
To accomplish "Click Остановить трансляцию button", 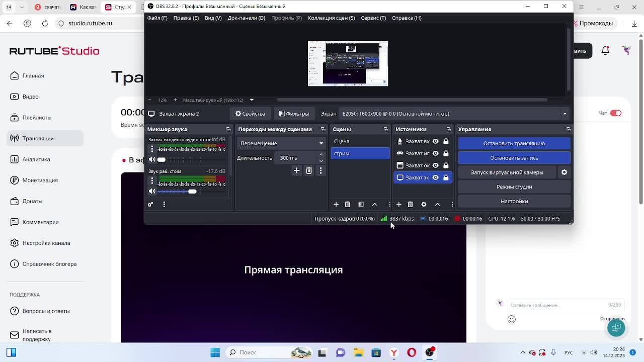I will point(514,143).
